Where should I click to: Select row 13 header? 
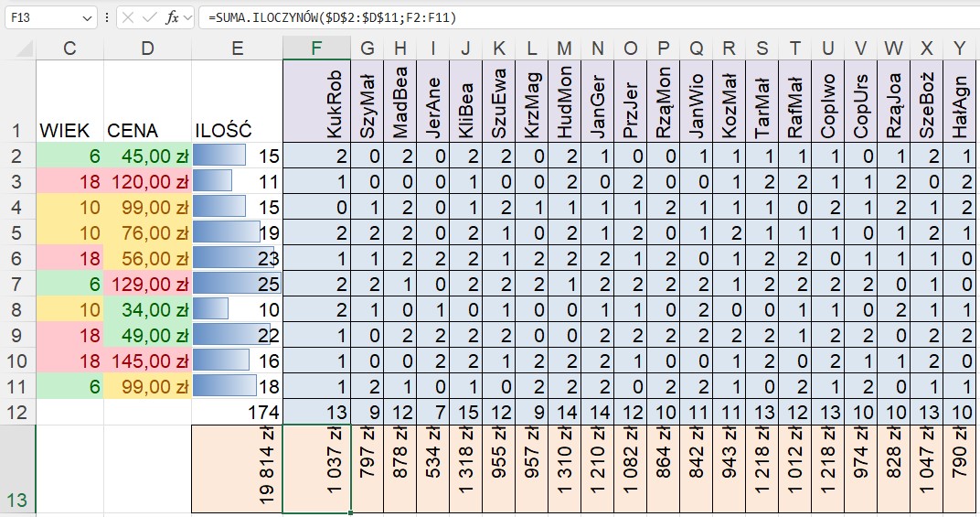(x=17, y=469)
